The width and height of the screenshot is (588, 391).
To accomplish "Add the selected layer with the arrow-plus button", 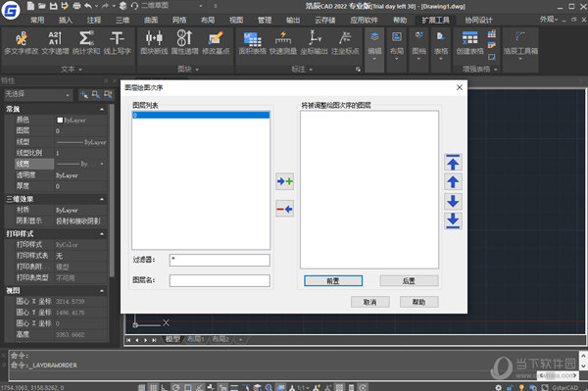I will pos(284,181).
